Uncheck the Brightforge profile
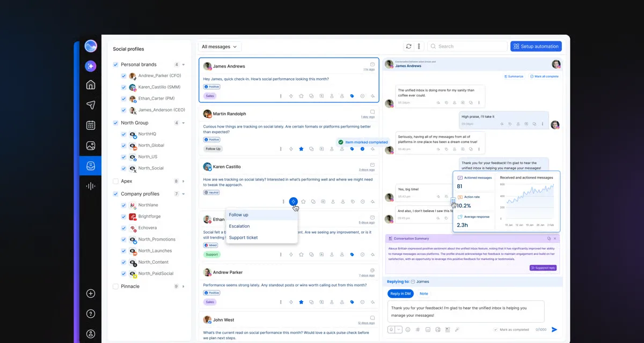644x343 pixels. coord(124,217)
